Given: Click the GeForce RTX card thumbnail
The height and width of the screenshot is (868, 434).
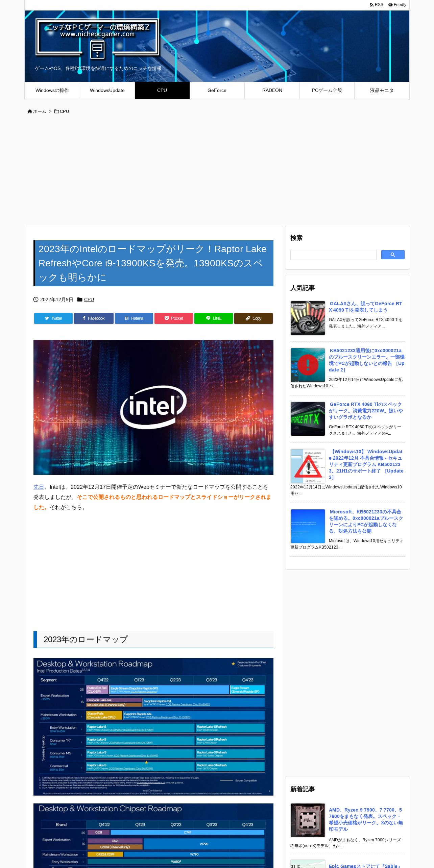Looking at the screenshot, I should pos(308,419).
